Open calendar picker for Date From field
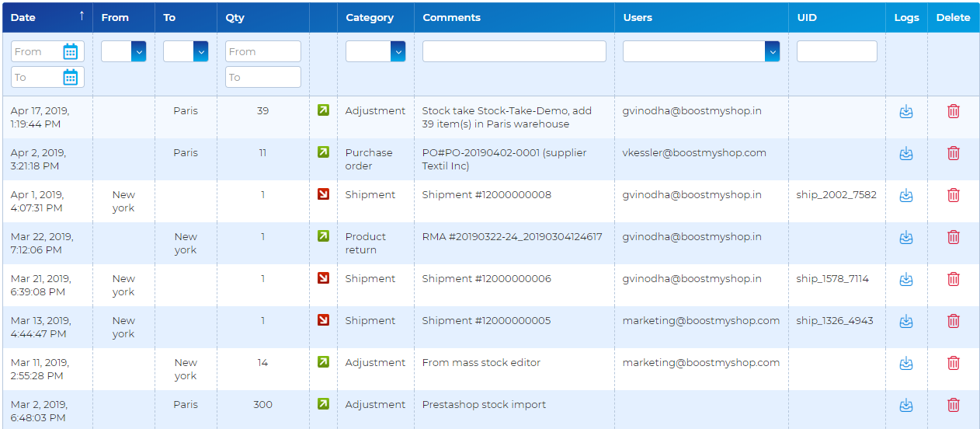980x429 pixels. pos(70,52)
